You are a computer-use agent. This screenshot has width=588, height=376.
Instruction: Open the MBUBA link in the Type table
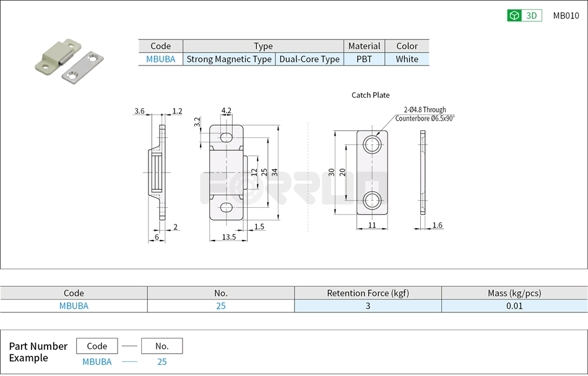[161, 59]
